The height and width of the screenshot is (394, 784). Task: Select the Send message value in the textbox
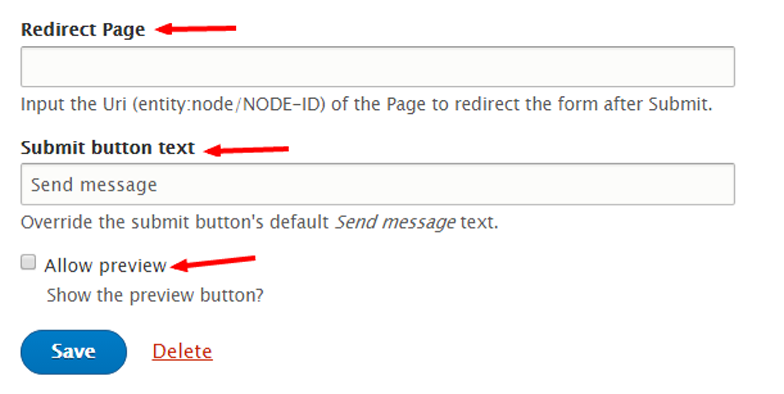[94, 185]
